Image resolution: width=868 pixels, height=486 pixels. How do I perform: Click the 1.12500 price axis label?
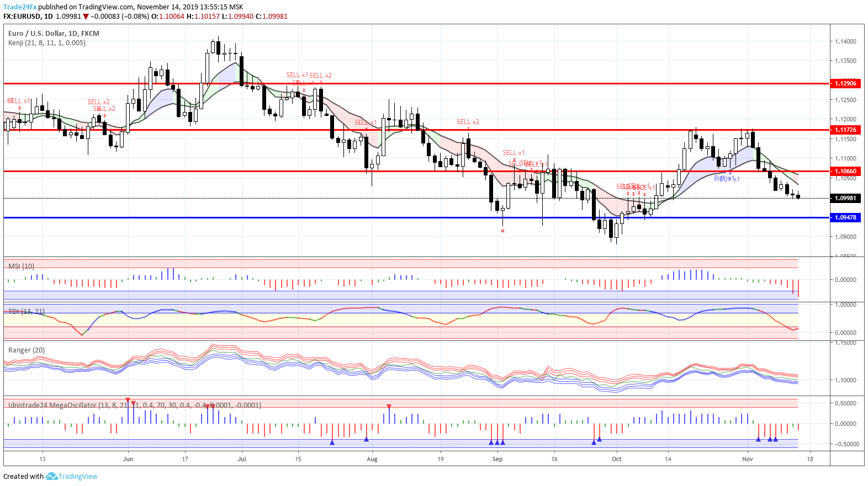click(845, 100)
